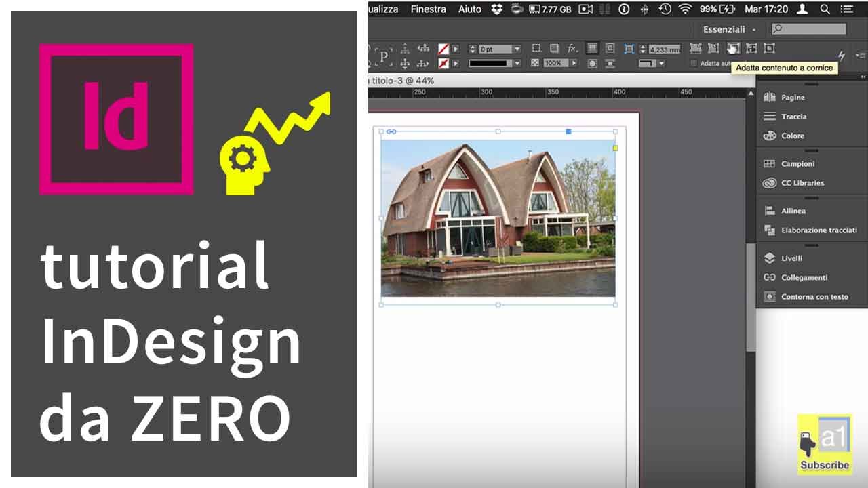868x488 pixels.
Task: Click the Fit content to frame icon
Action: pos(733,48)
